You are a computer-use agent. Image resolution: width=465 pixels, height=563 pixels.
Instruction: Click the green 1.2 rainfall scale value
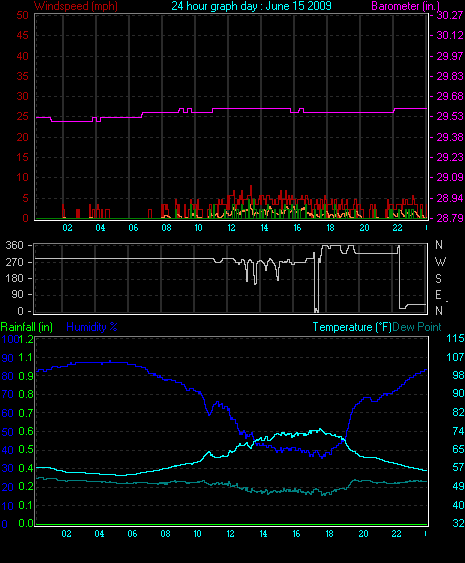click(x=25, y=339)
